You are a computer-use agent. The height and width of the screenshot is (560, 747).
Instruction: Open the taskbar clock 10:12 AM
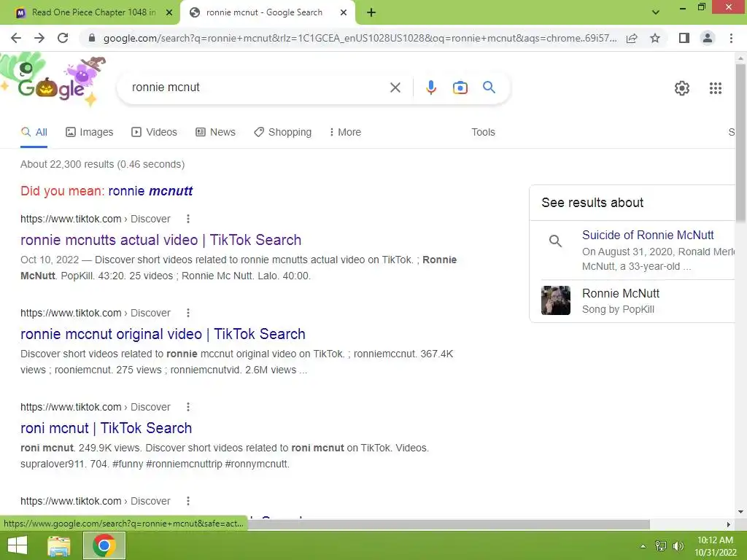[x=715, y=546]
